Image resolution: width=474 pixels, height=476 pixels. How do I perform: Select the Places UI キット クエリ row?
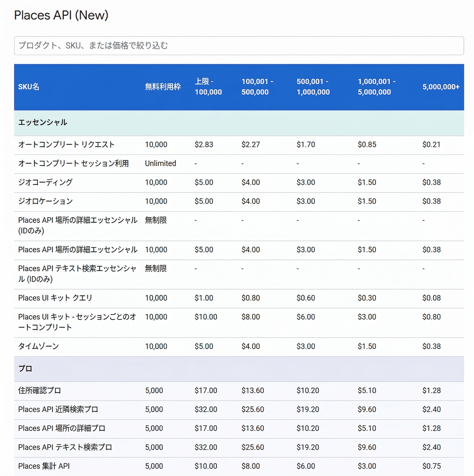pos(55,298)
